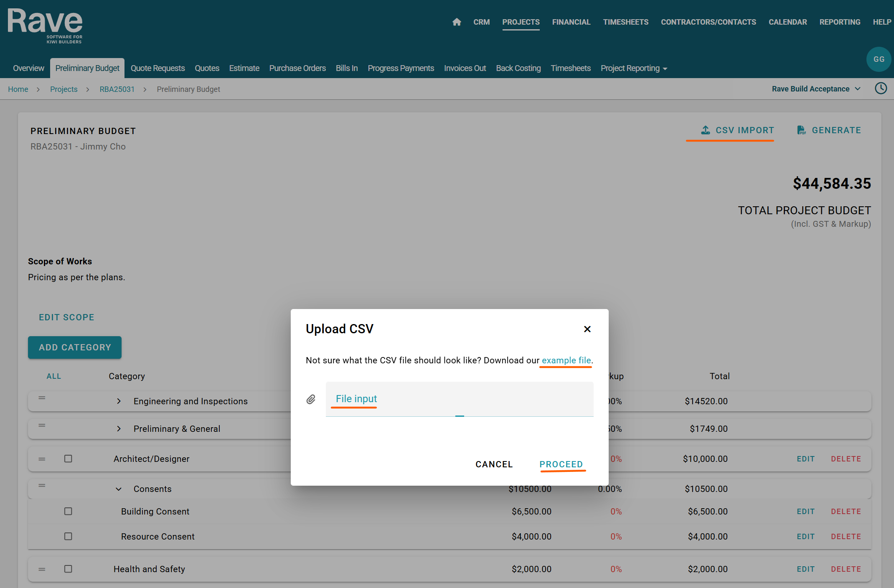Click Proceed in the upload dialog
Screen dimensions: 894x588
tap(561, 464)
